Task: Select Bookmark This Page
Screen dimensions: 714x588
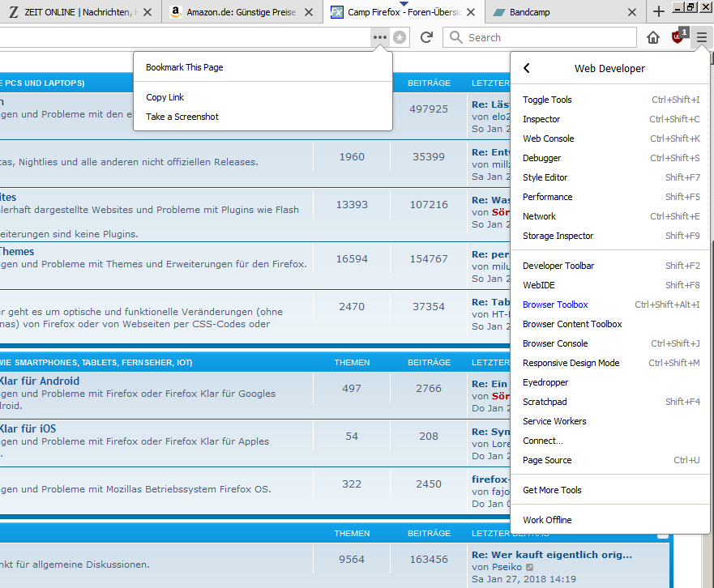Action: 184,67
